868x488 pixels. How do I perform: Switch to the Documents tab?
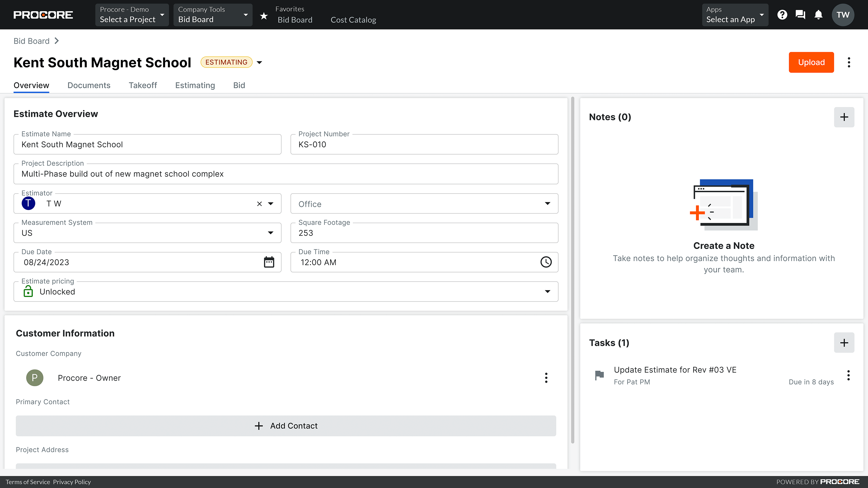coord(89,85)
